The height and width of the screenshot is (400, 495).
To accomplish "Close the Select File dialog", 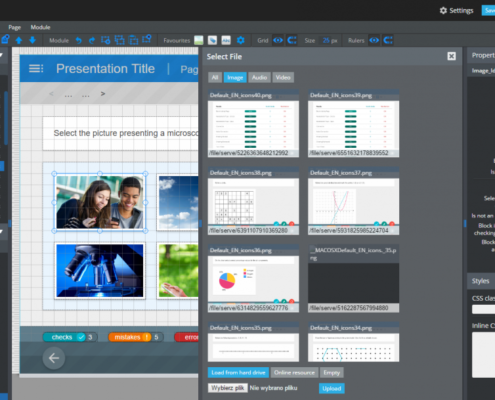I will (451, 56).
